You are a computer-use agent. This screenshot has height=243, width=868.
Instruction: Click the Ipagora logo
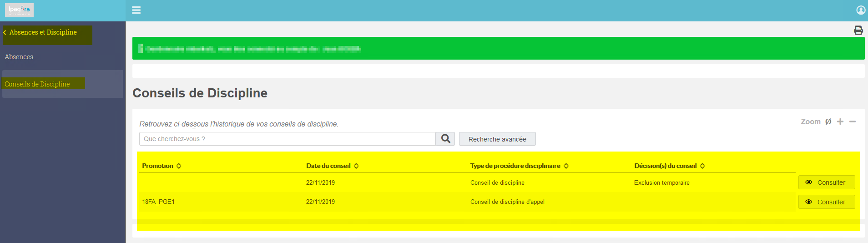[x=19, y=10]
